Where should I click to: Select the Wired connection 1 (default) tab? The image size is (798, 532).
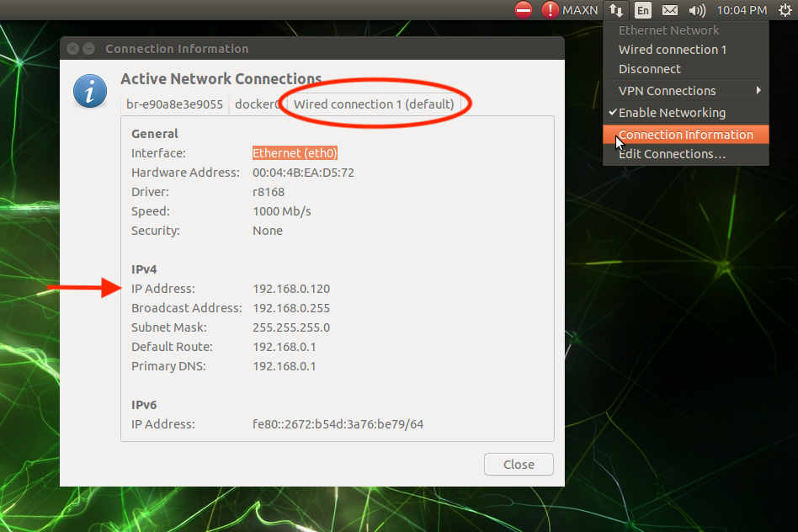pos(374,104)
